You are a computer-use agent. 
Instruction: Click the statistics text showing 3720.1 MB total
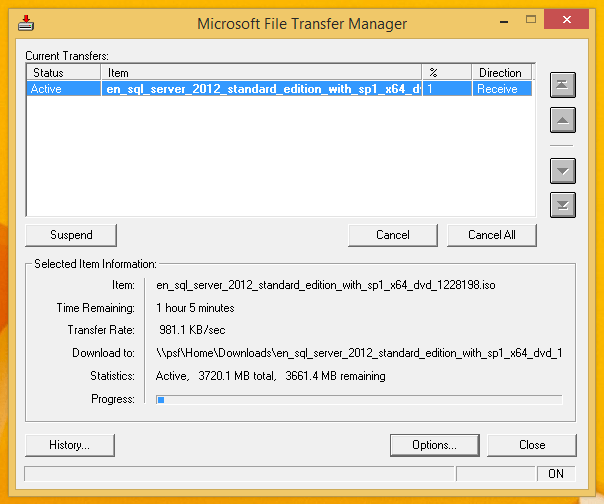pos(270,376)
